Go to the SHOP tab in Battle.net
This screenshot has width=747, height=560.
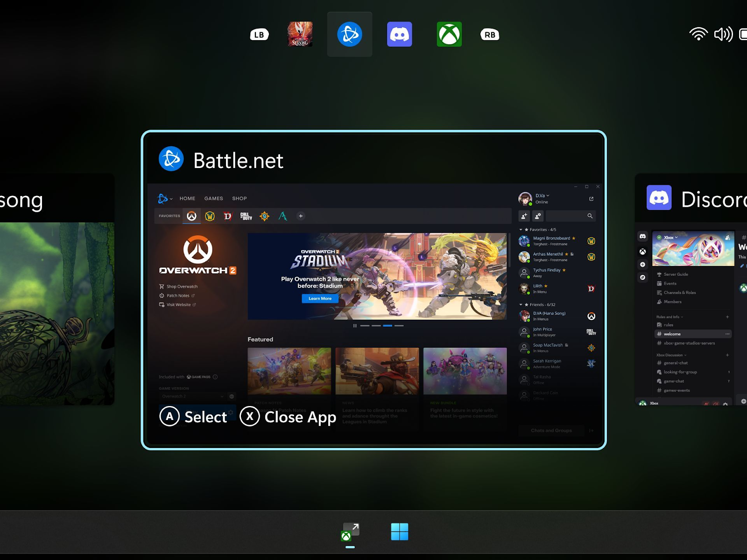[x=240, y=198]
